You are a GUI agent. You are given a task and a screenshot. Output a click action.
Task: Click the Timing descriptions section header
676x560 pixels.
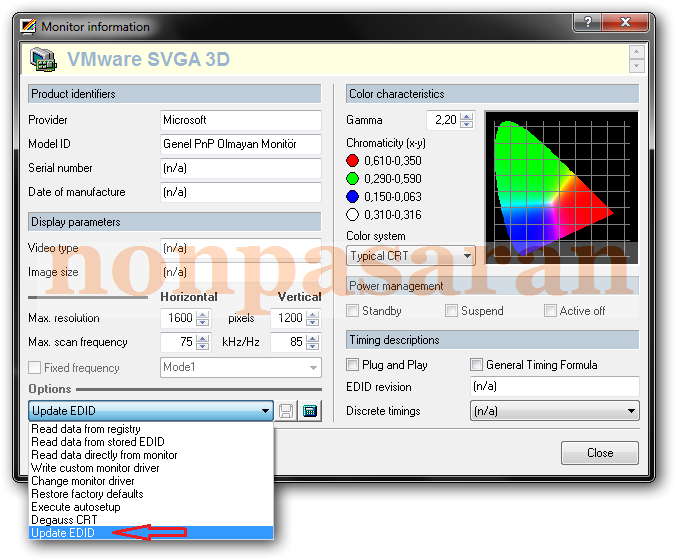492,340
